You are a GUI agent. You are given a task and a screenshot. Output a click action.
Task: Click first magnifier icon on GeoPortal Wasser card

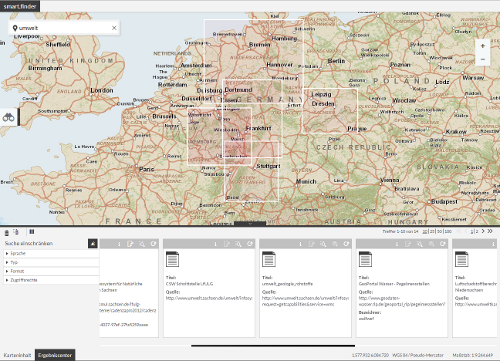420,244
